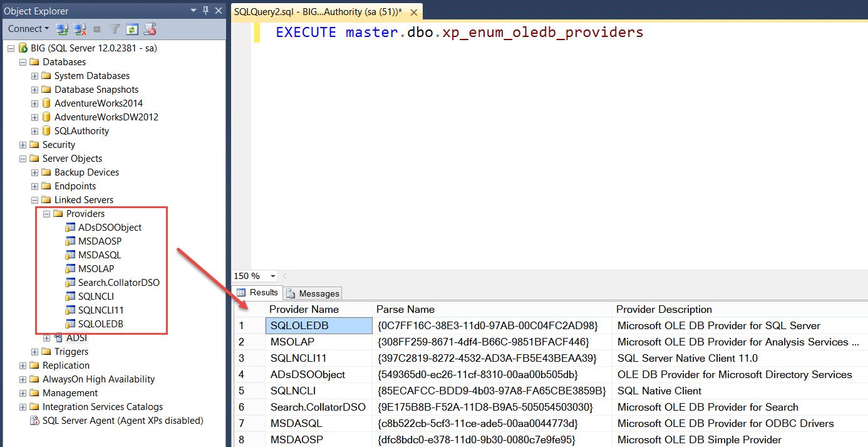
Task: Click Connect Object Explorer icon in toolbar
Action: tap(62, 29)
